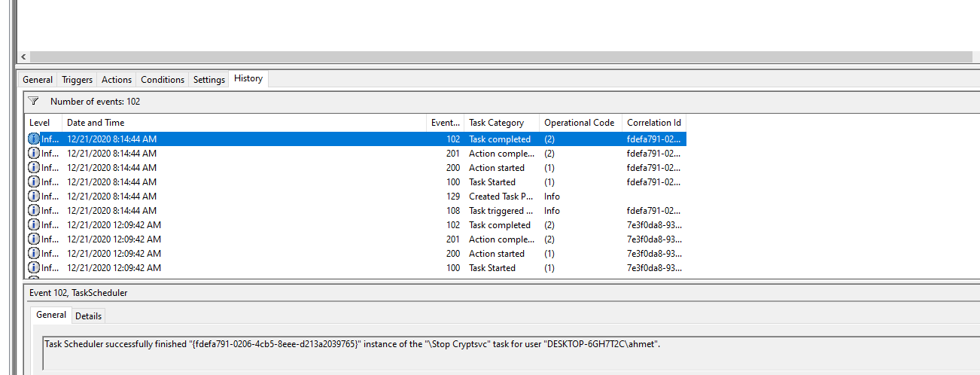Select 'Task Started' category at 8:14:44 AM
980x375 pixels.
coord(492,182)
